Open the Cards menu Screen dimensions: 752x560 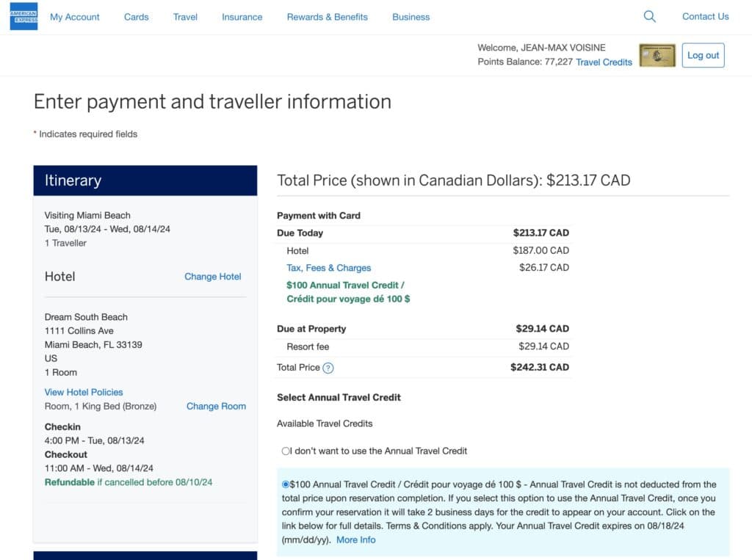point(136,17)
